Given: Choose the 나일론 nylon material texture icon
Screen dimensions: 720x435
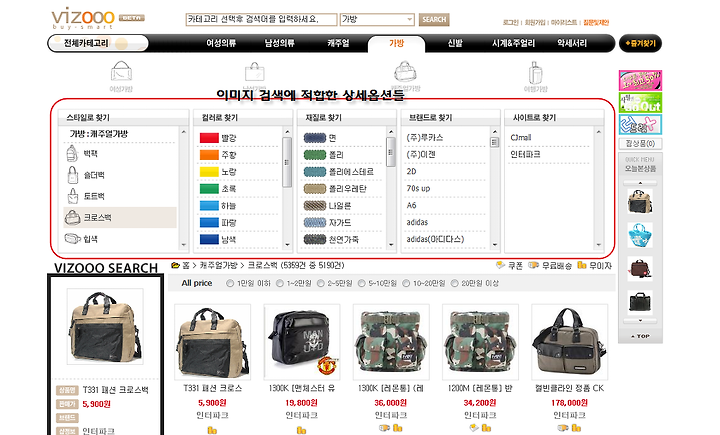Looking at the screenshot, I should (x=315, y=205).
